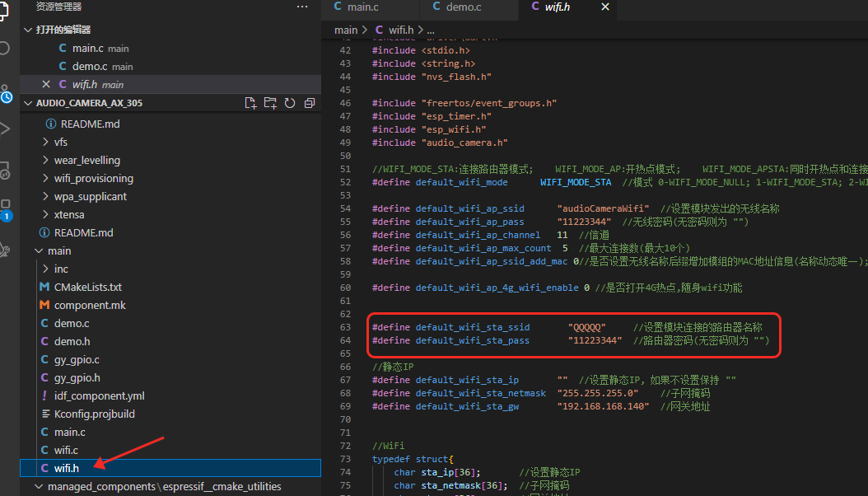Viewport: 868px width, 496px height.
Task: Expand the wear_levelling folder
Action: [x=45, y=161]
